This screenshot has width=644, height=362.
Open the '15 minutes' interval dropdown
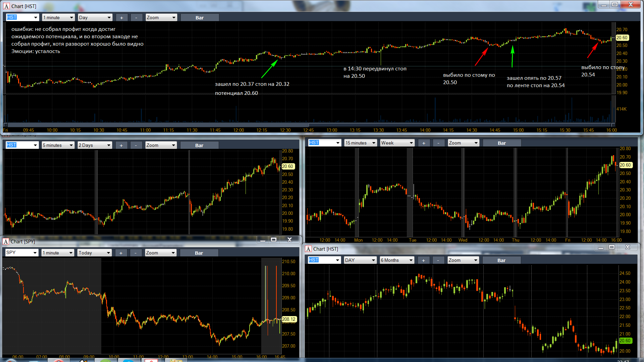tap(361, 143)
